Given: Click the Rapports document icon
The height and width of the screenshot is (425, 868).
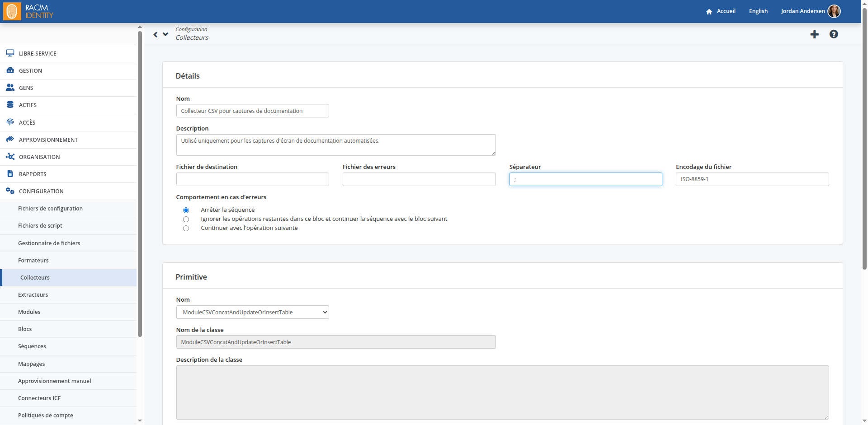Looking at the screenshot, I should (x=10, y=174).
